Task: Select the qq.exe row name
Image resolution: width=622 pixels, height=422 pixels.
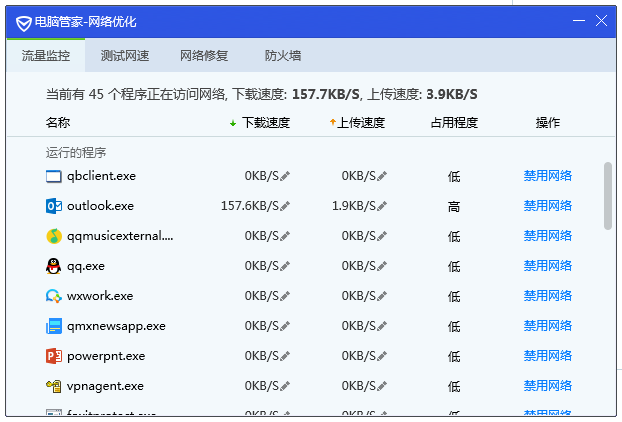Action: 86,266
